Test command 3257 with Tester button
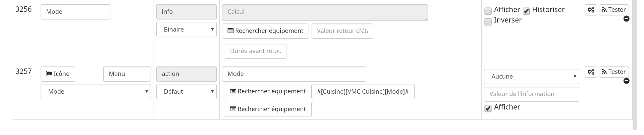This screenshot has width=644, height=135. [613, 72]
